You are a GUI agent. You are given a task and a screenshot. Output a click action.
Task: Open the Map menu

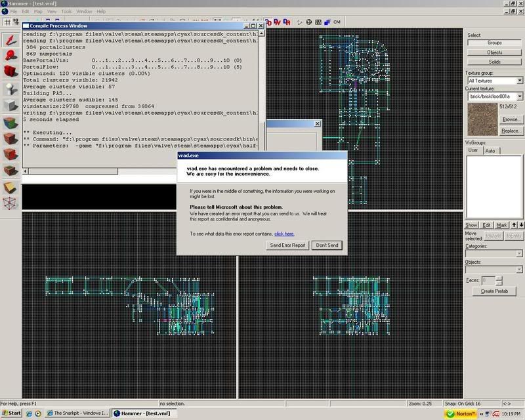(38, 11)
